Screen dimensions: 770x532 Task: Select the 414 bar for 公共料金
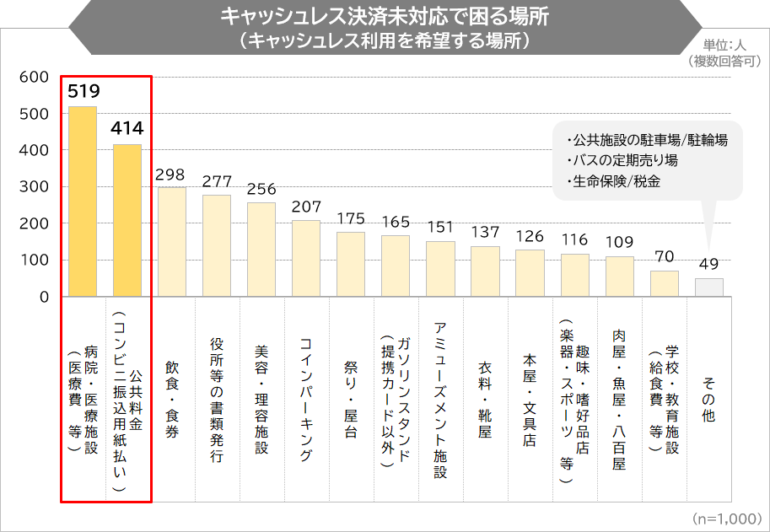pos(127,220)
